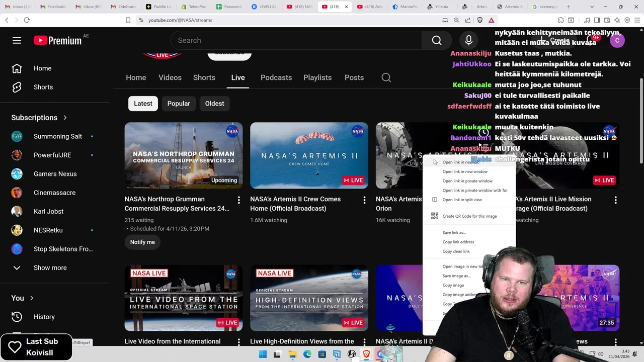This screenshot has height=362, width=644.
Task: Start voice search with the microphone icon
Action: coord(468,40)
